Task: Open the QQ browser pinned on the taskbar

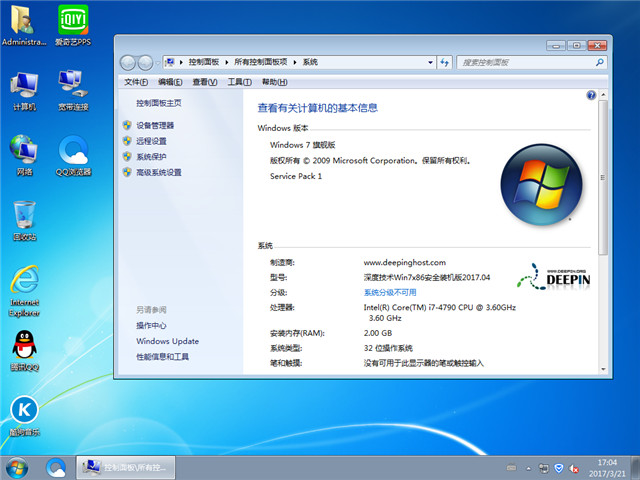Action: 56,468
